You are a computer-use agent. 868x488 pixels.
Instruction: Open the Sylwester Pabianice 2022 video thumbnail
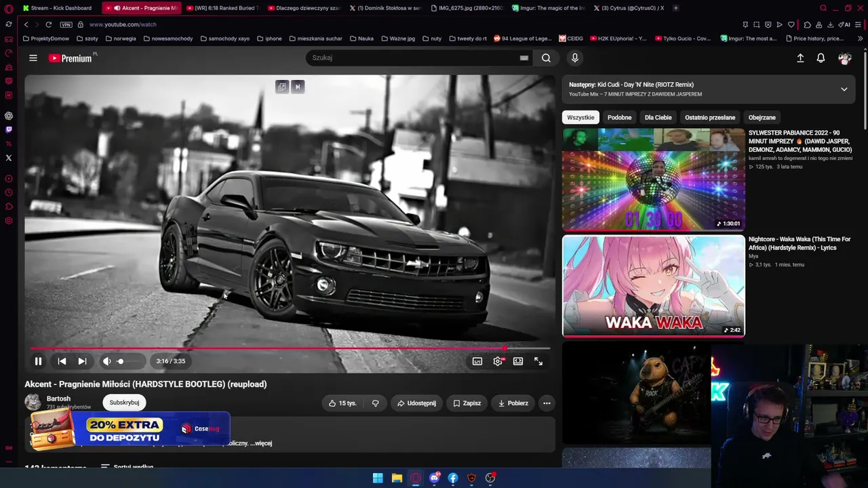coord(653,180)
